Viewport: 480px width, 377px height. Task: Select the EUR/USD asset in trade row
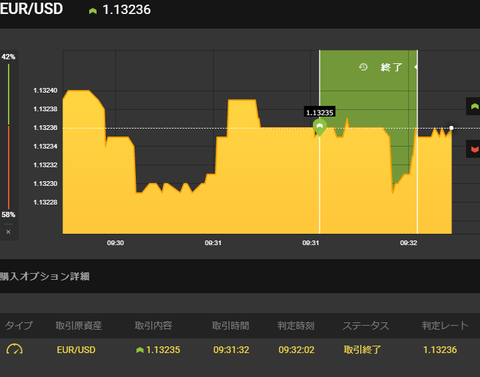click(x=76, y=350)
